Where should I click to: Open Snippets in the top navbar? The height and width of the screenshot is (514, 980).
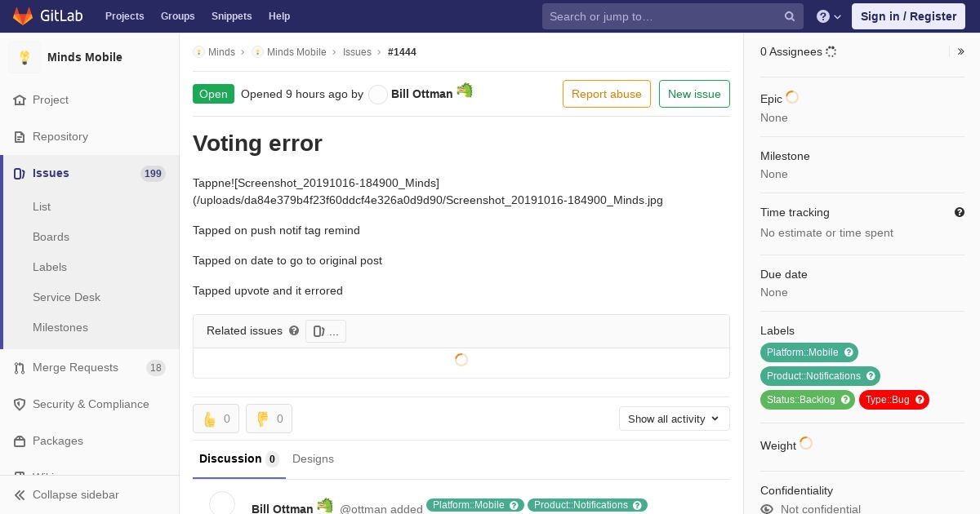point(232,16)
